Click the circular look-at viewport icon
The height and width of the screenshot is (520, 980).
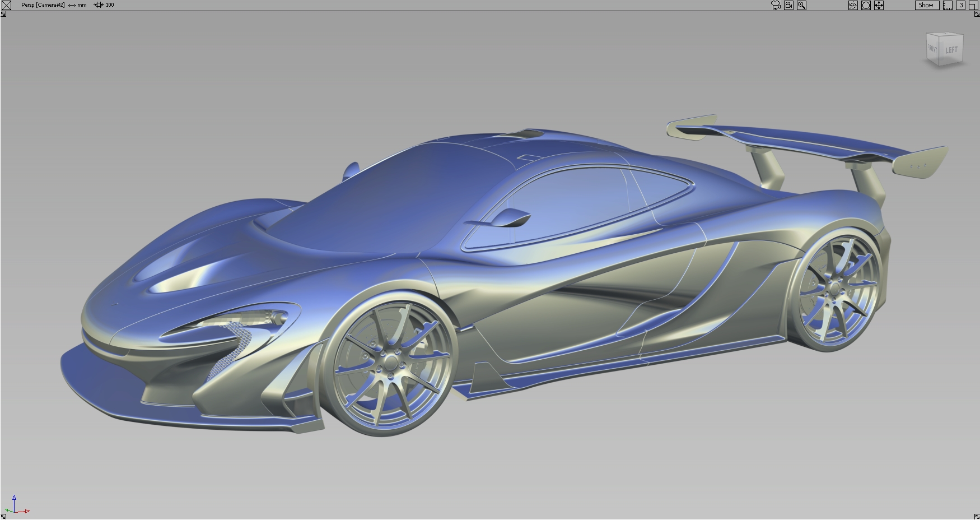point(866,5)
